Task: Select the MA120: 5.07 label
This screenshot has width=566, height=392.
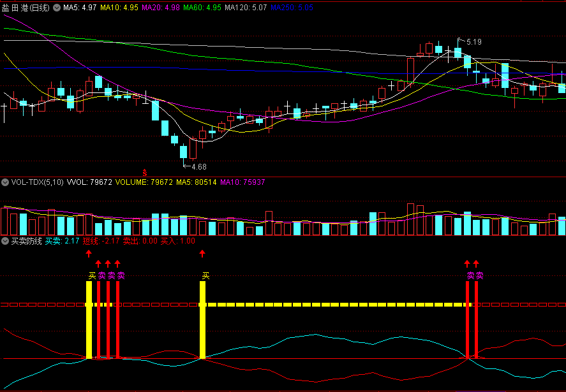Action: pos(246,8)
